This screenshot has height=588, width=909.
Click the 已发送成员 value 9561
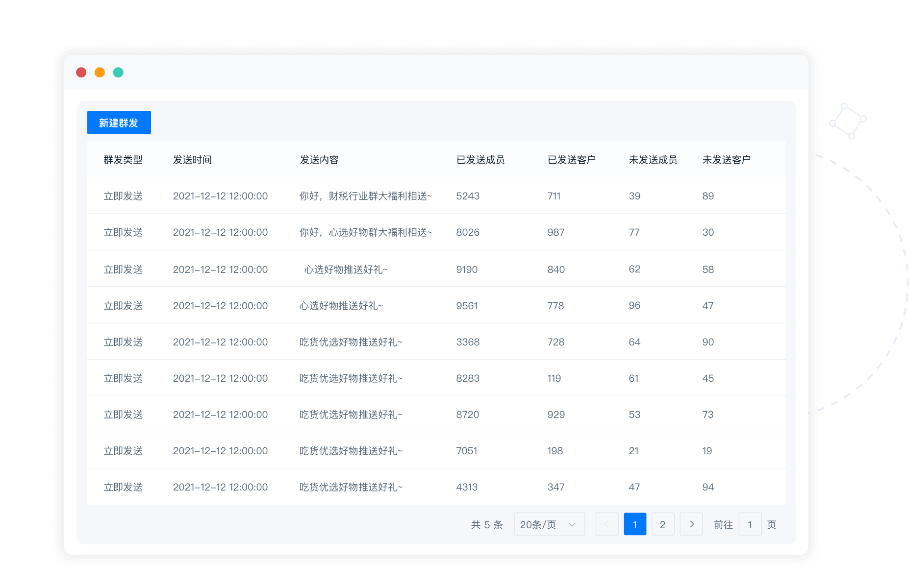tap(467, 306)
